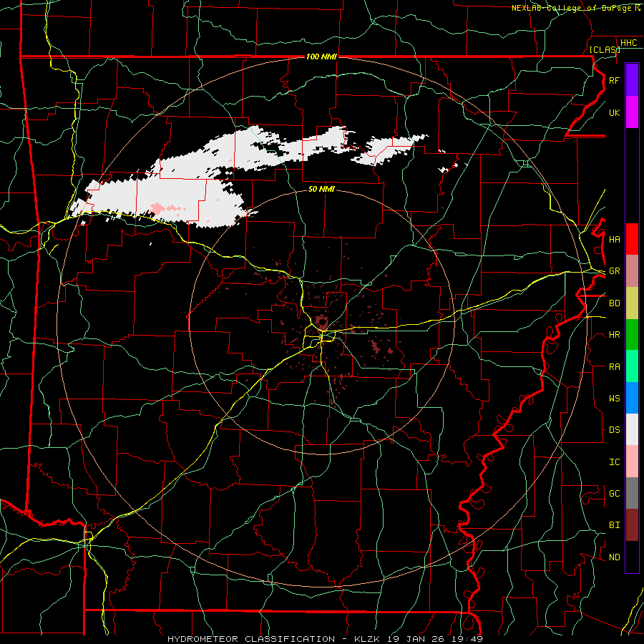Viewport: 644px width, 644px height.
Task: Click the UK magenta legend swatch
Action: (x=632, y=112)
